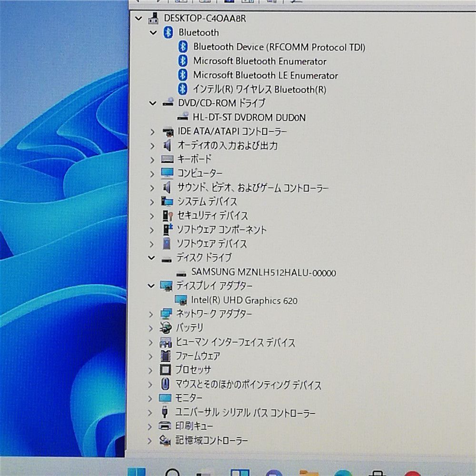Expand the コンピューター category
This screenshot has height=476, width=476.
152,174
